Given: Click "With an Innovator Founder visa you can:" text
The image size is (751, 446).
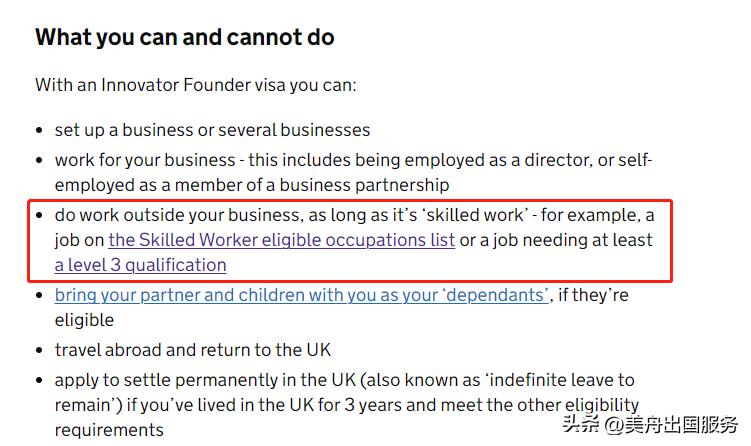Looking at the screenshot, I should point(196,85).
